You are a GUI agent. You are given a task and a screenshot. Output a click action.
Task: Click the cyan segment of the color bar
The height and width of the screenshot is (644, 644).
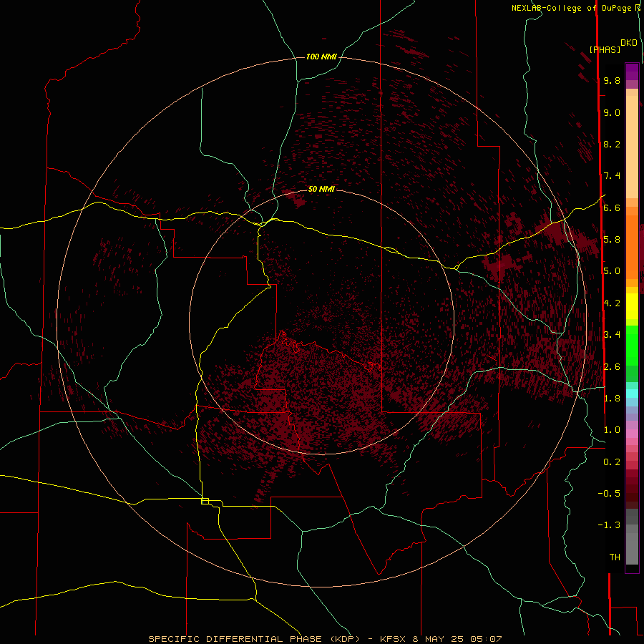(x=632, y=394)
